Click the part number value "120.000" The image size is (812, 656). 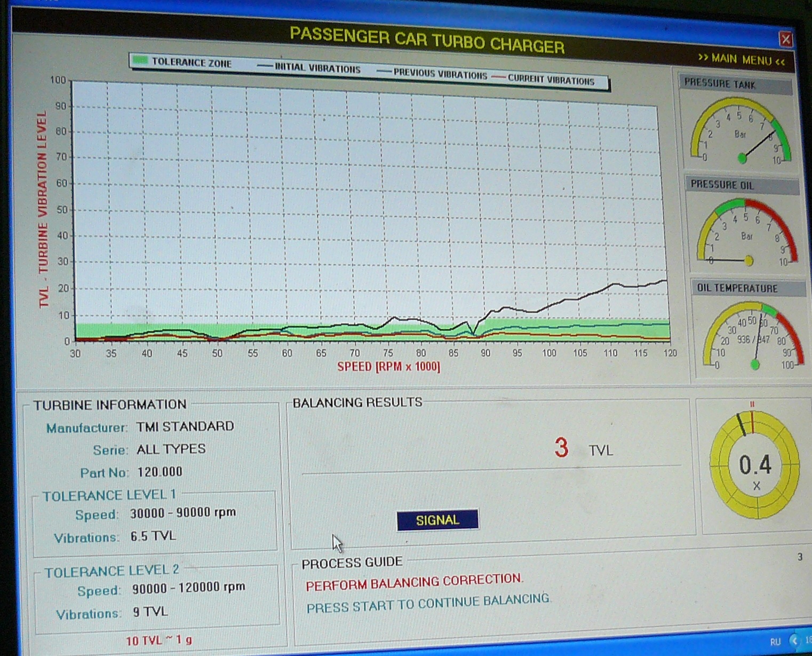160,472
